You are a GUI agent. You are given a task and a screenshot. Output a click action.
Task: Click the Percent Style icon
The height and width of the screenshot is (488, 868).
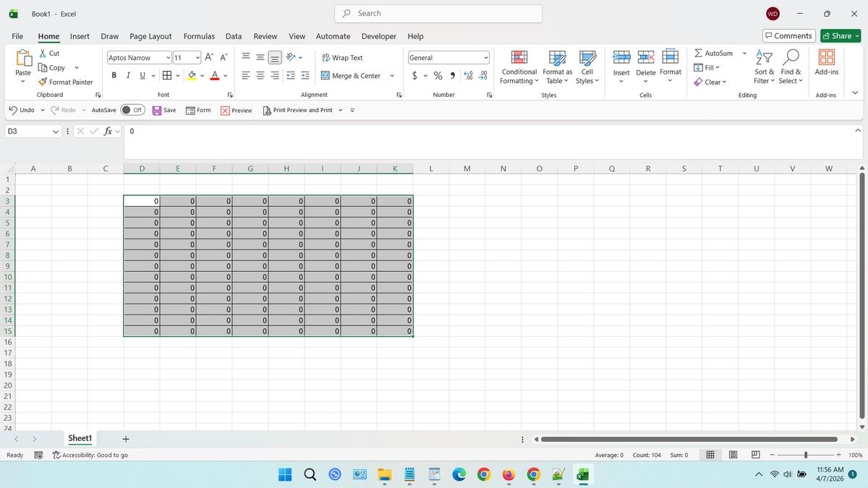coord(438,76)
